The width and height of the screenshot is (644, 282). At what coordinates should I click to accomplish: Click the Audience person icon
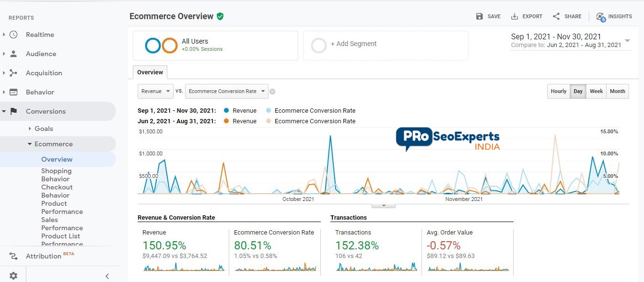point(13,54)
